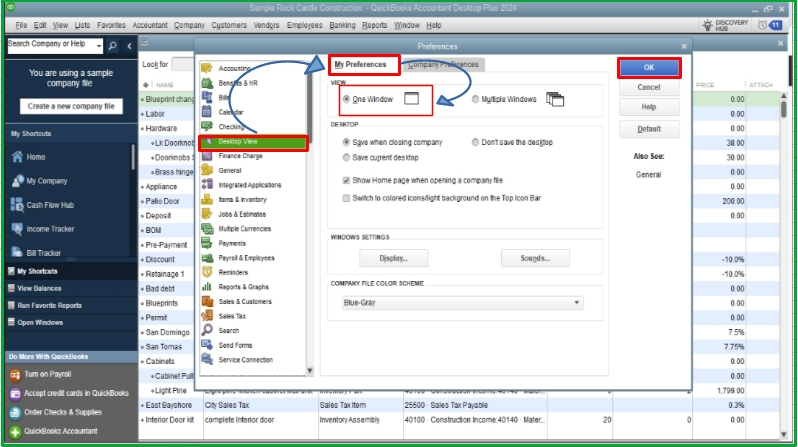
Task: Open Finance Charge preferences icon
Action: coord(207,156)
